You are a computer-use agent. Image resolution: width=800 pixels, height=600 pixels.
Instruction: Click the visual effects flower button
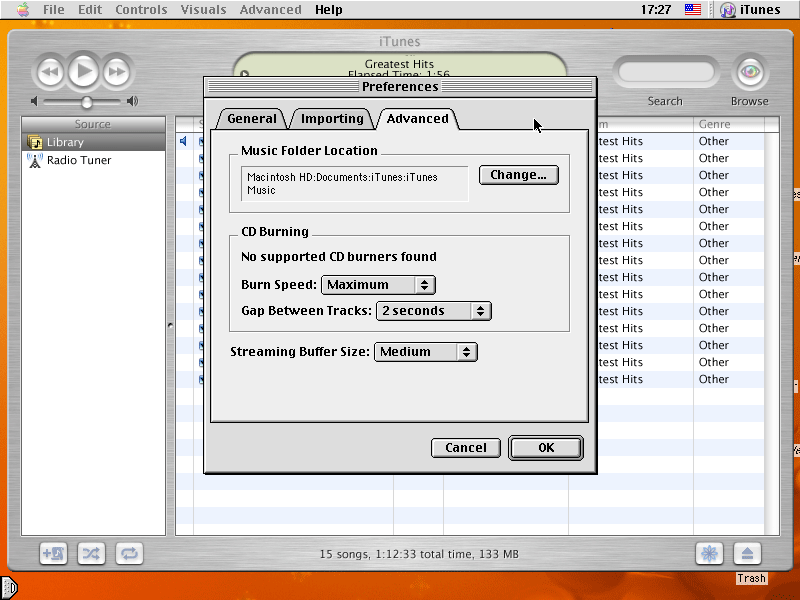pyautogui.click(x=709, y=554)
